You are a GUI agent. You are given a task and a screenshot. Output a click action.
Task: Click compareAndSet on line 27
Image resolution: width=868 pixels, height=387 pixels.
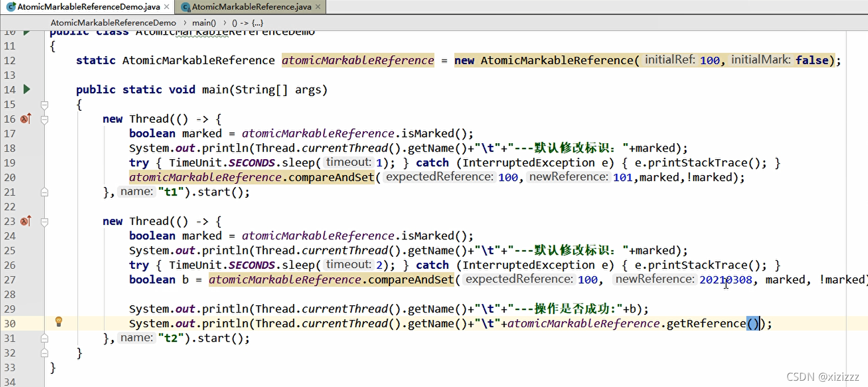coord(411,280)
